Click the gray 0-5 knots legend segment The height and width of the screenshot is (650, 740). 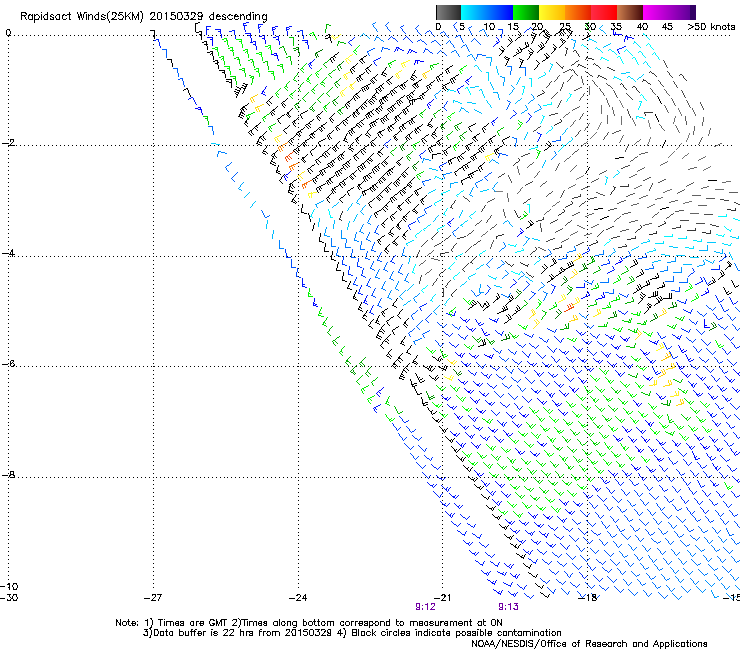[448, 12]
